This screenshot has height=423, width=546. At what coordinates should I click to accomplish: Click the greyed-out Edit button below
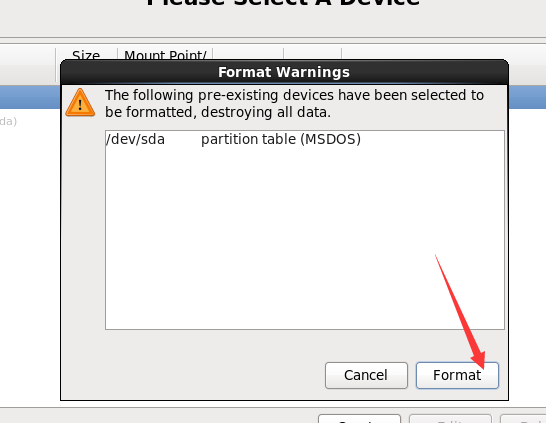[450, 418]
